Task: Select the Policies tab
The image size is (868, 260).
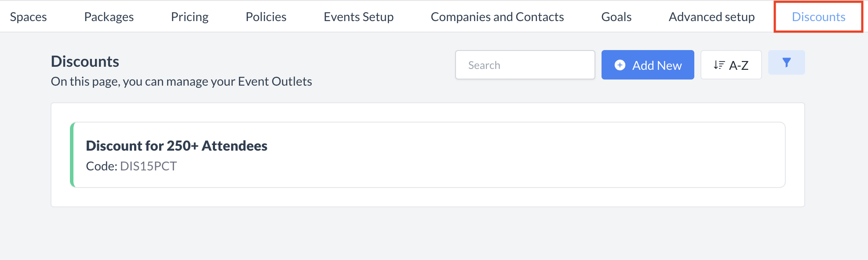Action: point(266,17)
